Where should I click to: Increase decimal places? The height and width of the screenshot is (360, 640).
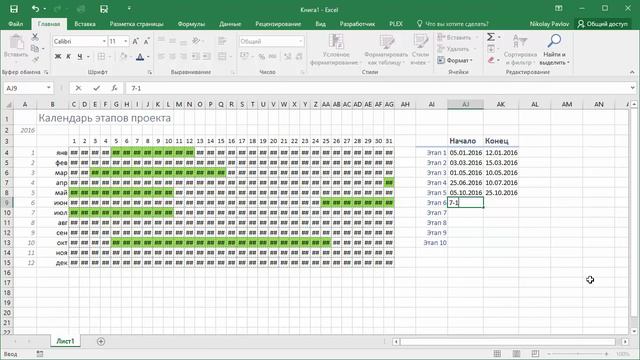[288, 56]
